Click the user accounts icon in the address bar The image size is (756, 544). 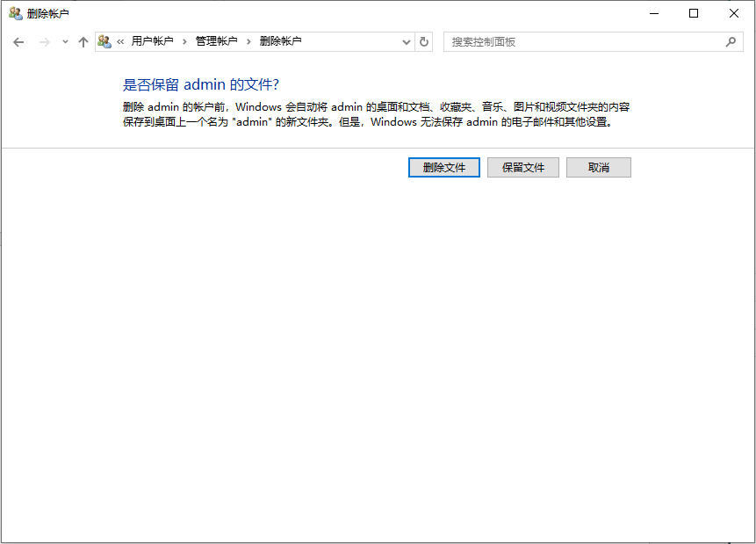104,41
